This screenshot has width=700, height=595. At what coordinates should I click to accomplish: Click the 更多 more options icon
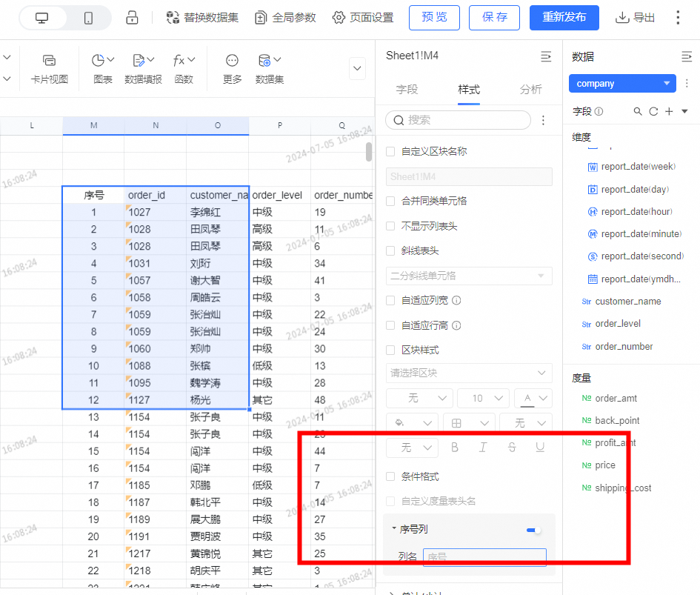point(232,68)
